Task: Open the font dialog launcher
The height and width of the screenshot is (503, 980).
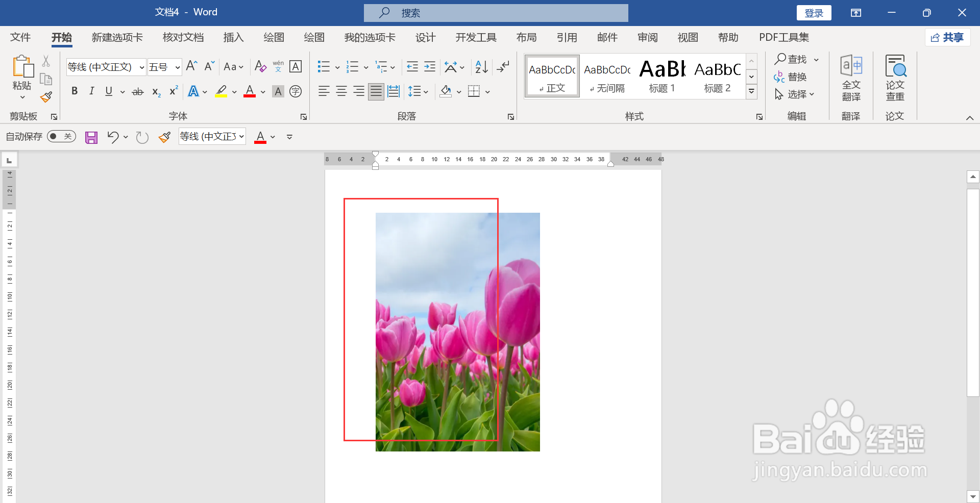Action: 304,117
